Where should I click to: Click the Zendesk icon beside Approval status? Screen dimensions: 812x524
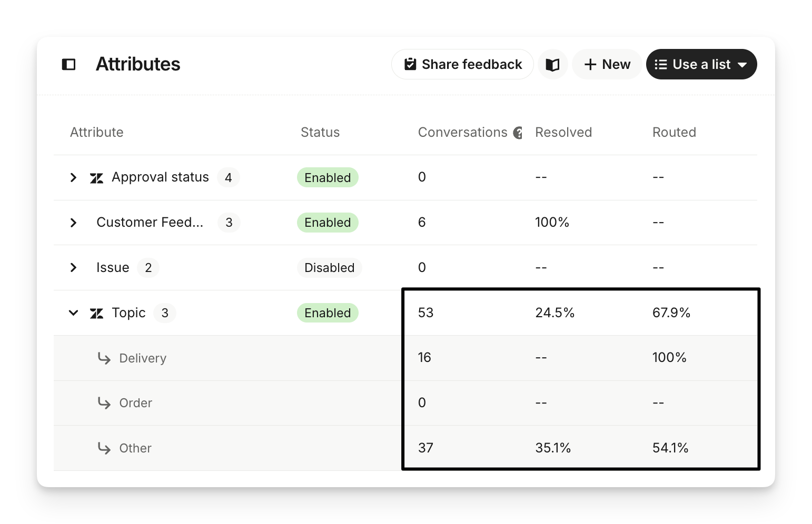pos(96,178)
